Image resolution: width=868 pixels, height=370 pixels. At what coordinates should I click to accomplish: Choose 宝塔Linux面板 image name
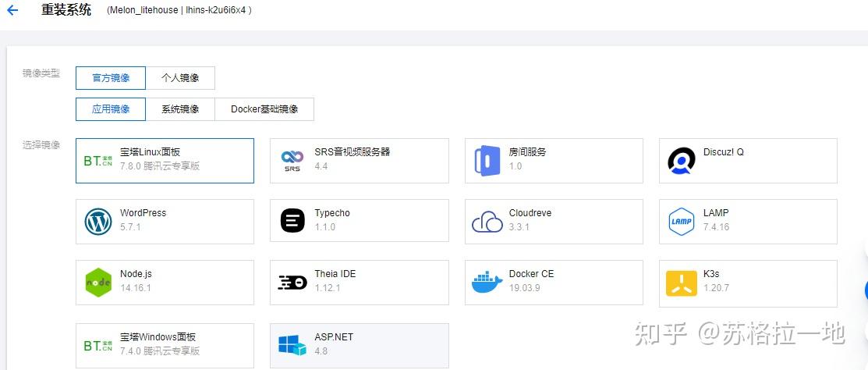(150, 151)
